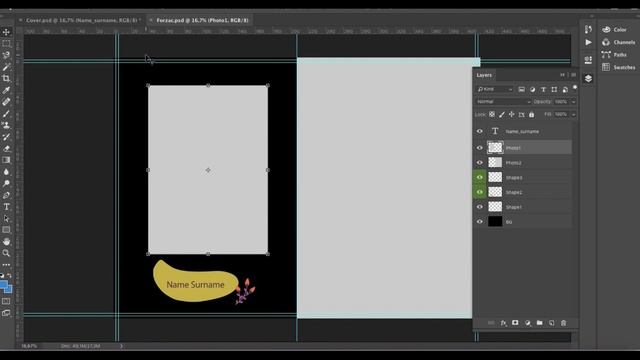Collapse the Layers panel with double arrows
Viewport: 640px width, 360px height.
tap(562, 75)
